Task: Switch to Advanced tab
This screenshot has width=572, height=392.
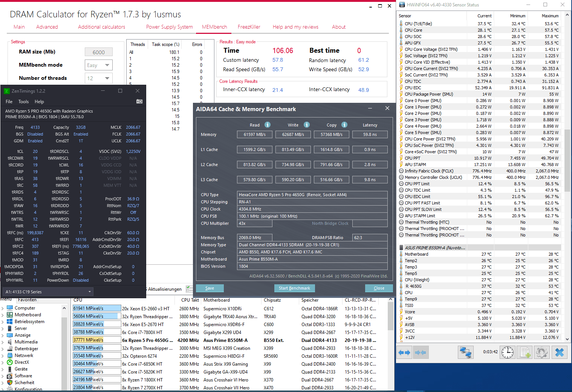Action: (x=47, y=27)
